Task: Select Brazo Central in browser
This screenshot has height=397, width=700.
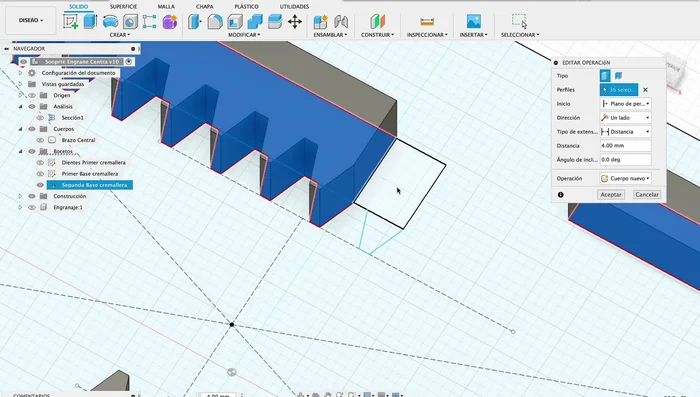Action: pyautogui.click(x=78, y=140)
